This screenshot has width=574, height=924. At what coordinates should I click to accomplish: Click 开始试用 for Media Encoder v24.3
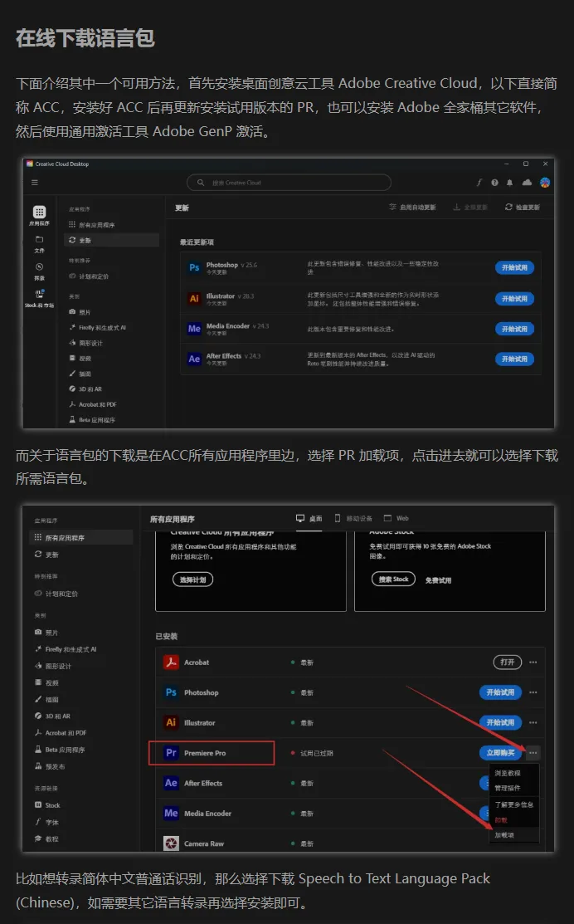point(514,329)
